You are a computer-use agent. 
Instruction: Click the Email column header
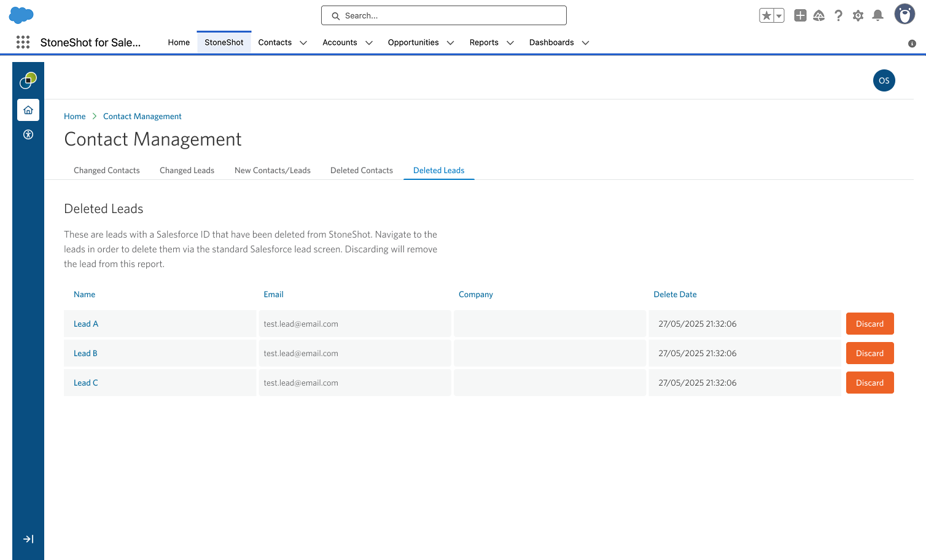tap(274, 294)
